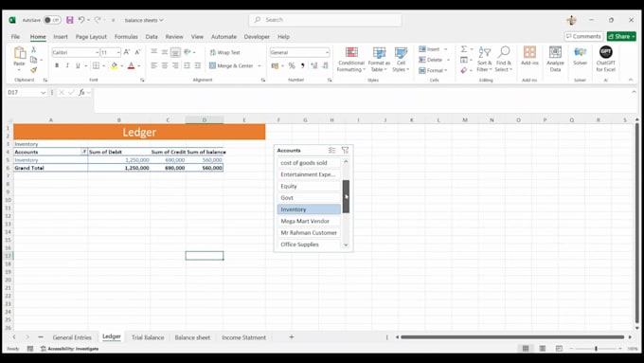Click the Format Painter brush icon
Screen dimensions: 644x363
(x=34, y=70)
